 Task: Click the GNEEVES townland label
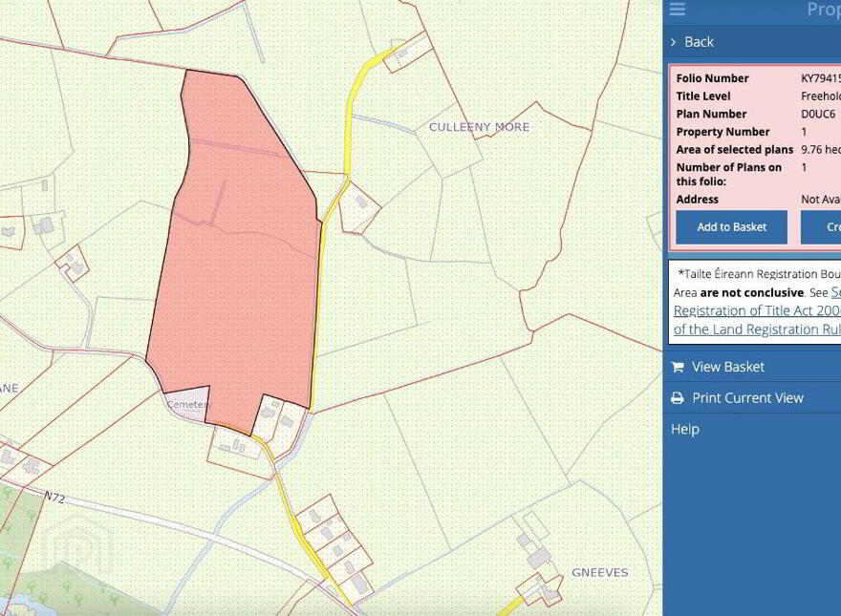coord(599,573)
